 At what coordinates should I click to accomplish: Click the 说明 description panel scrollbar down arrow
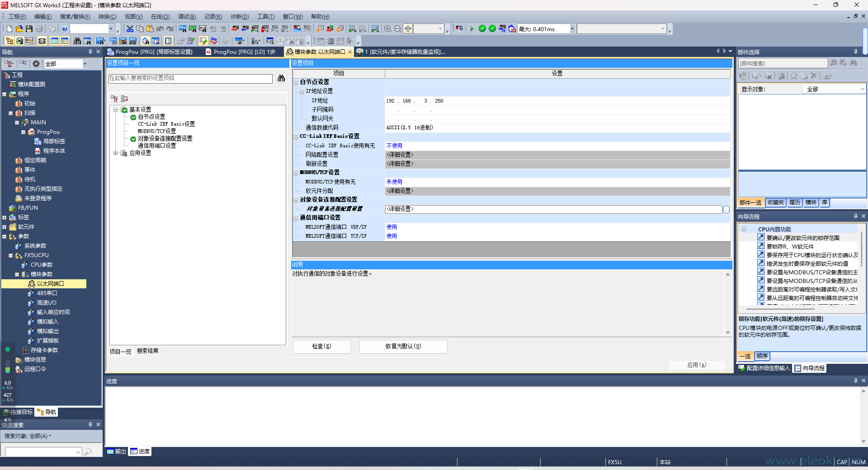pos(728,333)
